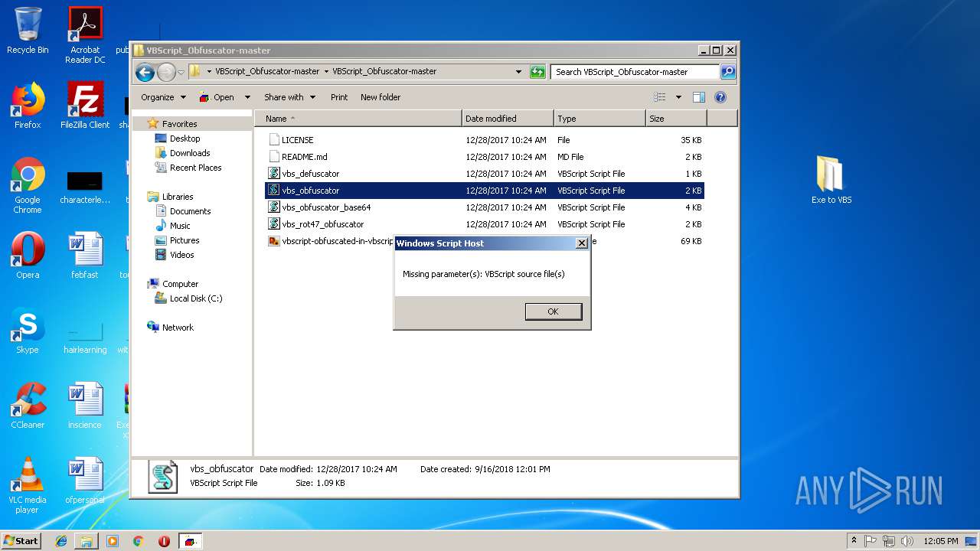
Task: Select the febfast Word document icon
Action: [85, 255]
